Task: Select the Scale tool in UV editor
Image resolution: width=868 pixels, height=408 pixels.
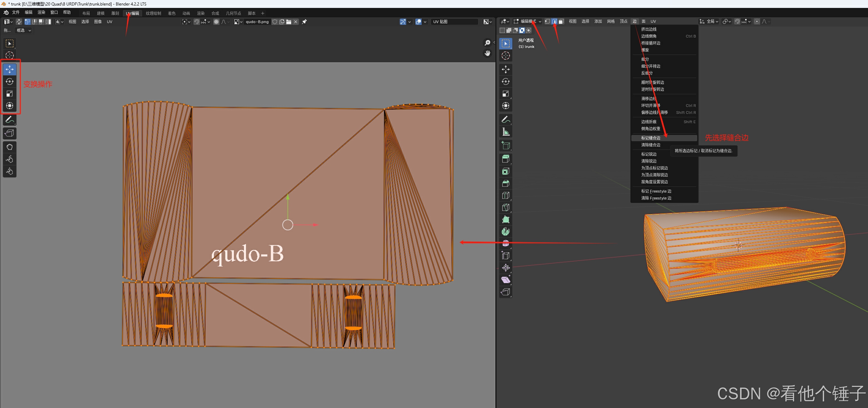Action: [10, 94]
